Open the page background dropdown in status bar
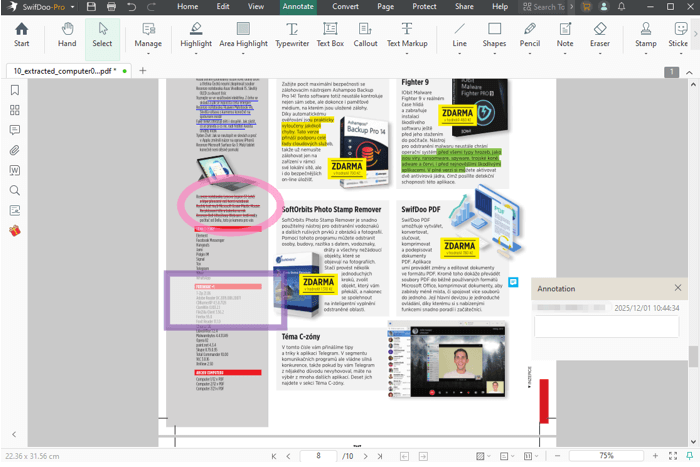Screen dimensions: 700x467 click(x=483, y=456)
